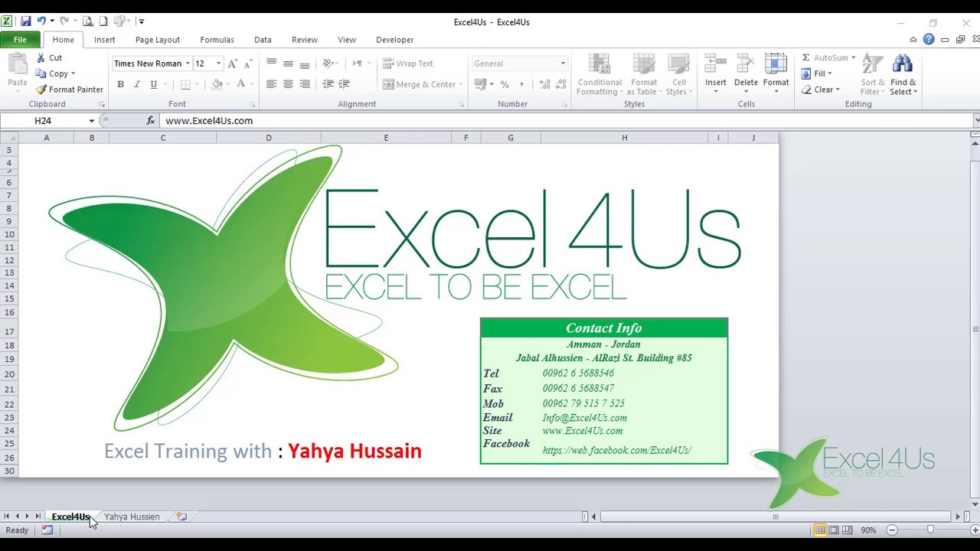Toggle Italic formatting
The width and height of the screenshot is (980, 551).
[x=137, y=84]
